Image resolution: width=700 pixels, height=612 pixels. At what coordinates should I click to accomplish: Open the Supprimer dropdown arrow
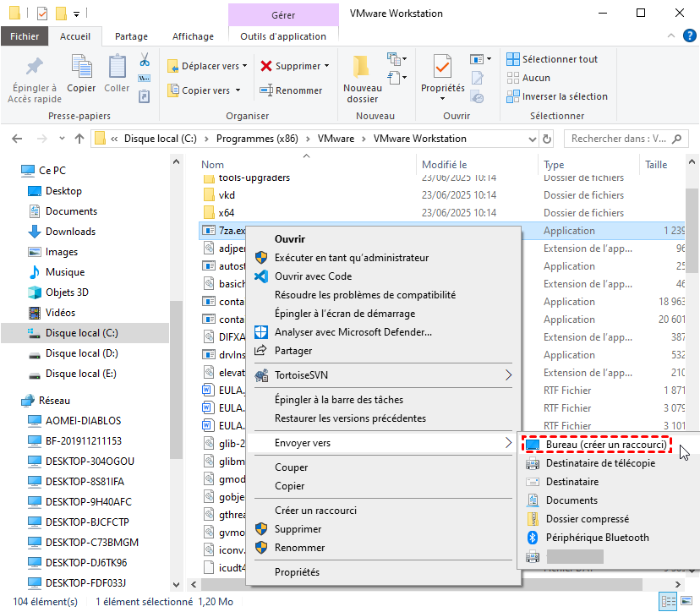pos(326,66)
